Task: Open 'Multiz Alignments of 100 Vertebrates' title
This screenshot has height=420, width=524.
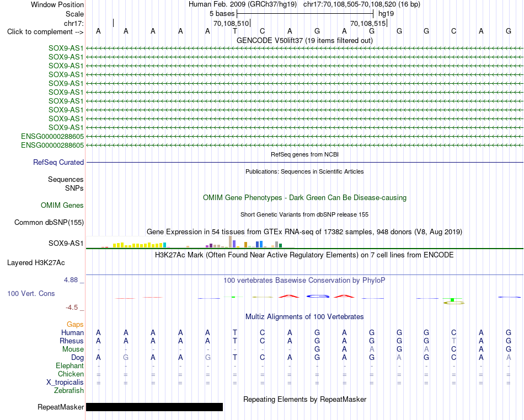Action: click(304, 317)
